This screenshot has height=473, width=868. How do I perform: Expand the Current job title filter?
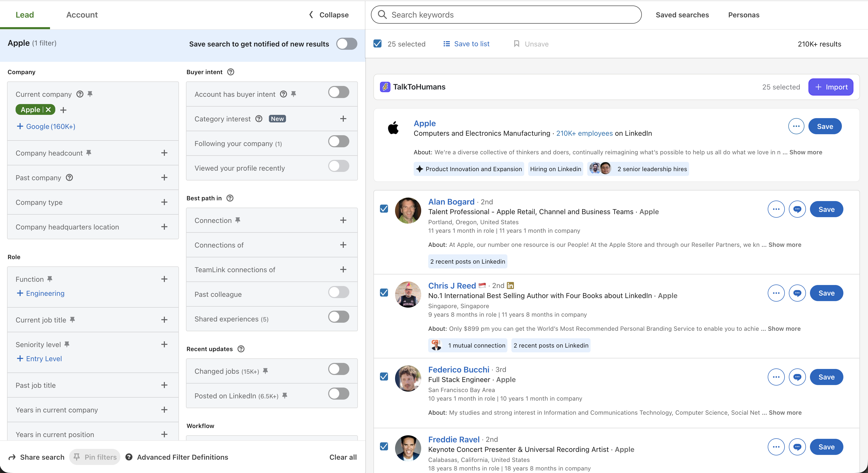(164, 320)
